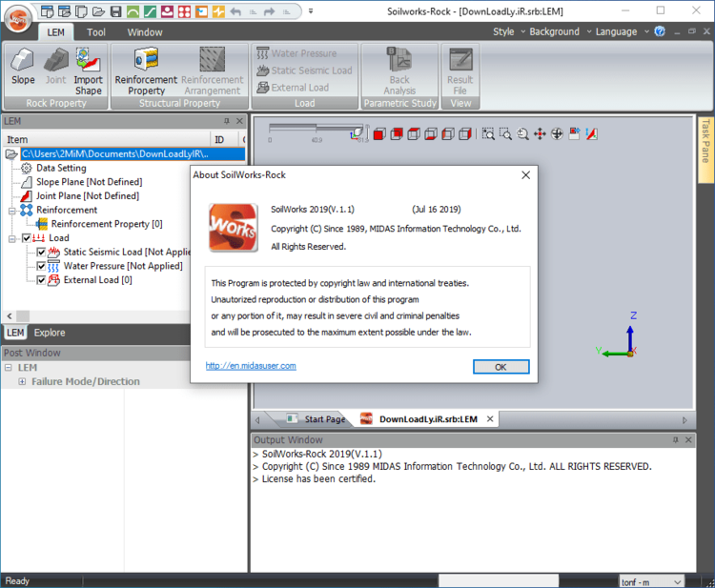Click the Pan view icon in viewport toolbar
The image size is (715, 588).
click(540, 134)
